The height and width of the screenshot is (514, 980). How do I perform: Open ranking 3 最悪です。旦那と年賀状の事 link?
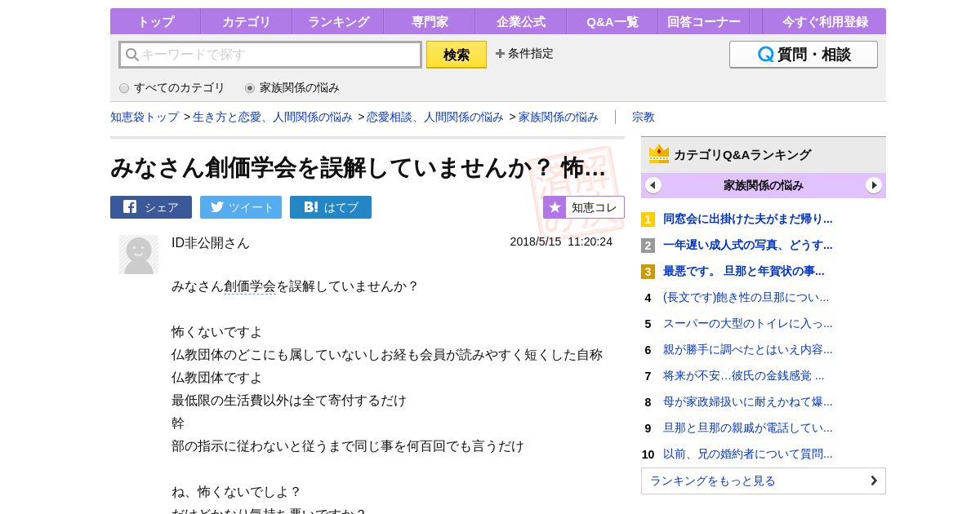tap(744, 271)
